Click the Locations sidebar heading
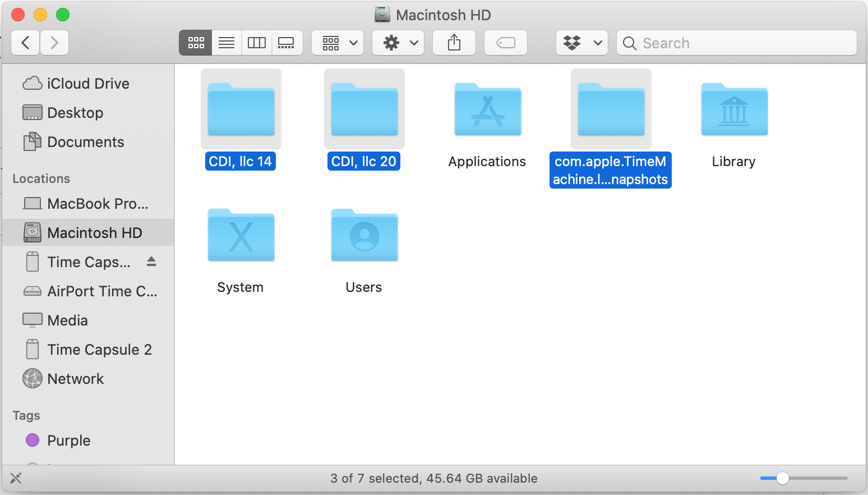This screenshot has width=868, height=495. click(x=41, y=178)
